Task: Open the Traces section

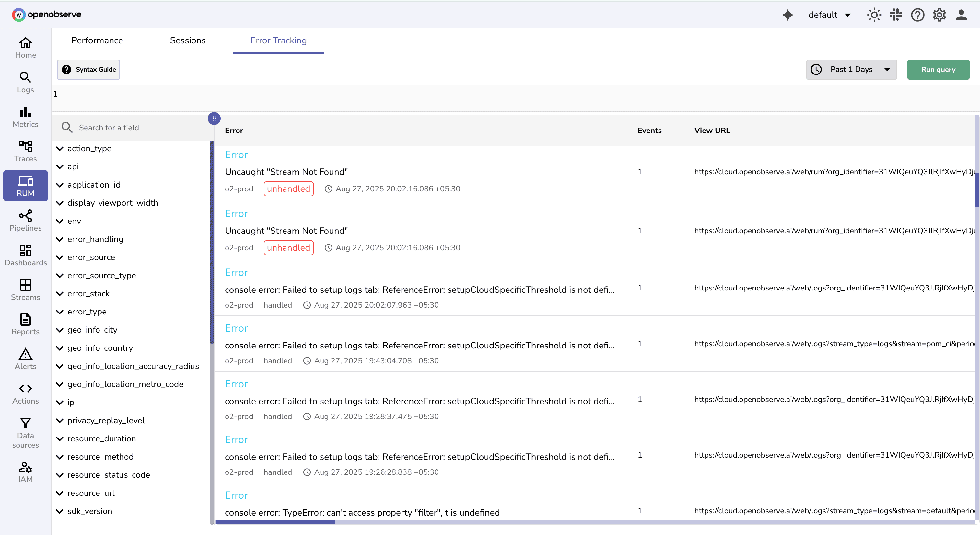Action: [25, 151]
